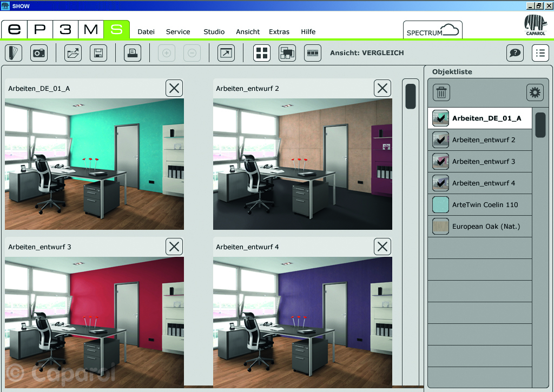Open the color fan deck tool
Screen dimensions: 554x392
[14, 53]
